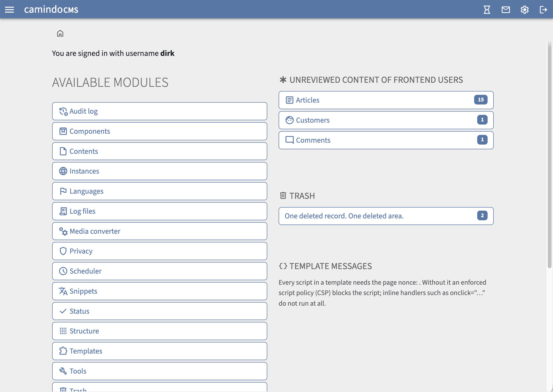Screen dimensions: 553x392
Task: Click the Articles count badge 15
Action: point(481,100)
